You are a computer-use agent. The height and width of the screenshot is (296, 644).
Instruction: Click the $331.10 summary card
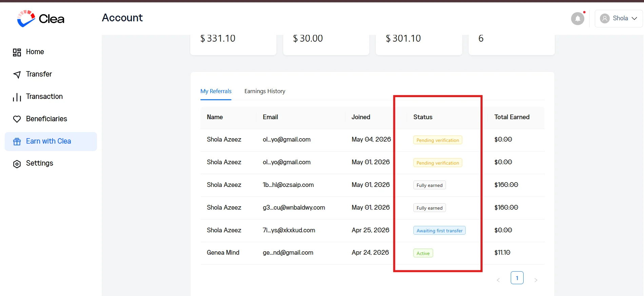point(233,44)
